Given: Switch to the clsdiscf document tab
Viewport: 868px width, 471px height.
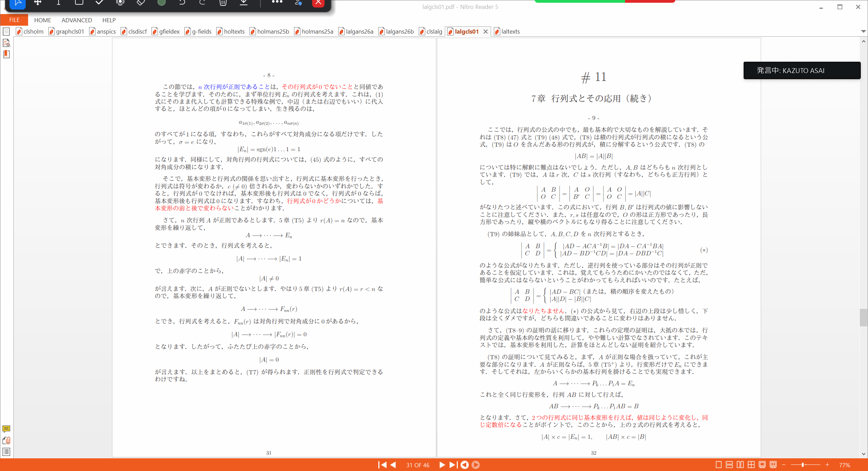Looking at the screenshot, I should point(134,32).
